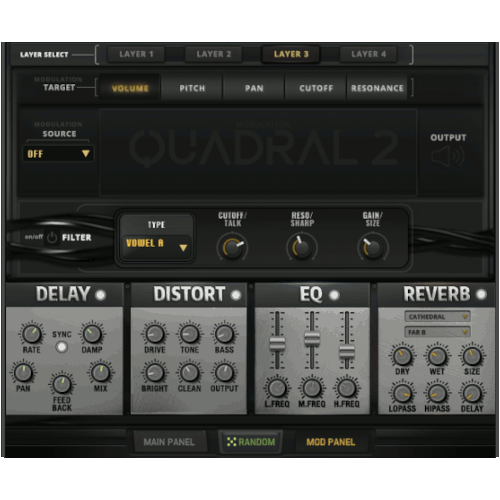Select the Layer 4 tab
Viewport: 500px width, 500px height.
(368, 54)
